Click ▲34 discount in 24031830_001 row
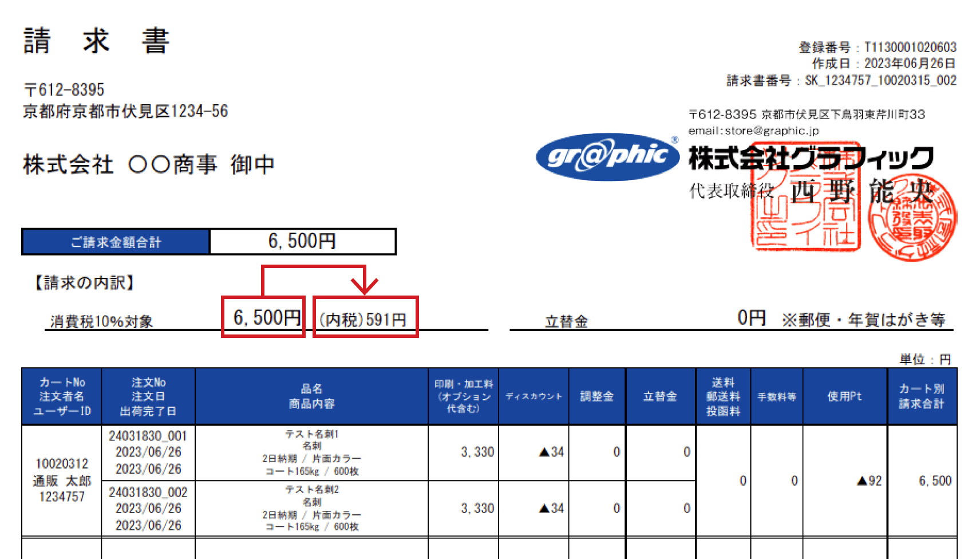 pos(551,452)
